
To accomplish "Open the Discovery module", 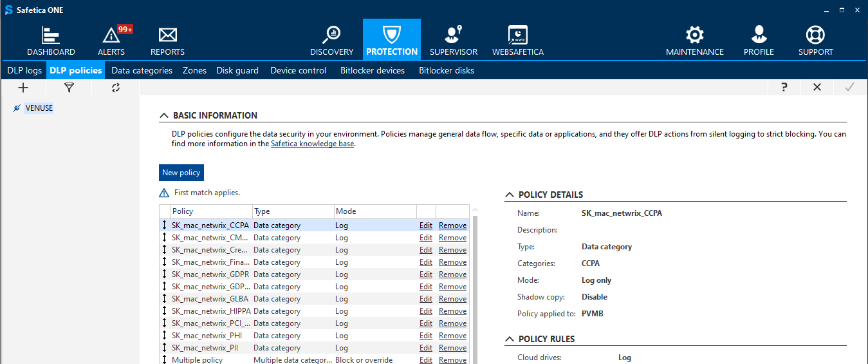I will 332,41.
